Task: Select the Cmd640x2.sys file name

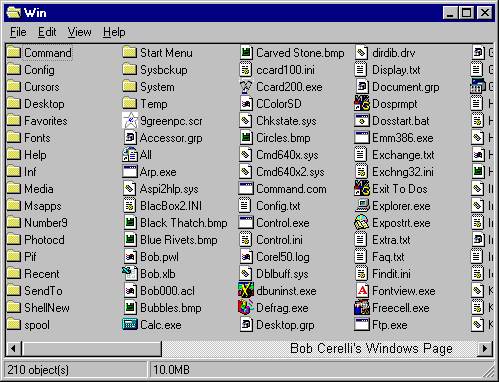Action: (x=290, y=172)
